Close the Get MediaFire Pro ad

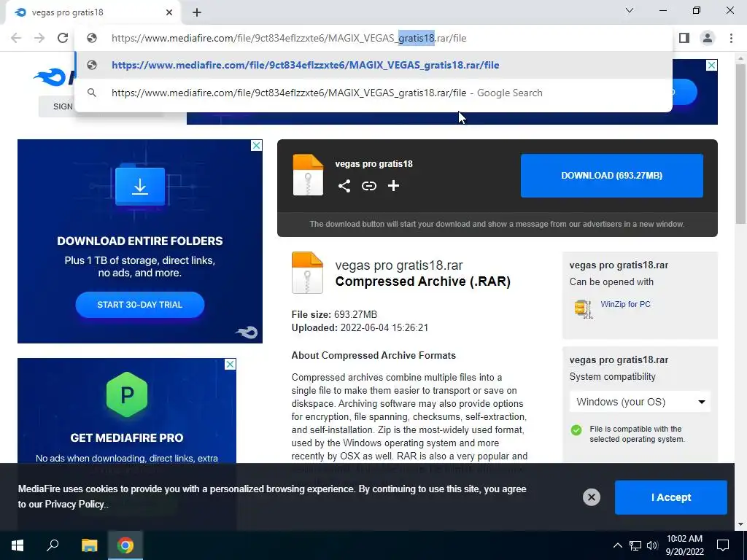(x=230, y=365)
